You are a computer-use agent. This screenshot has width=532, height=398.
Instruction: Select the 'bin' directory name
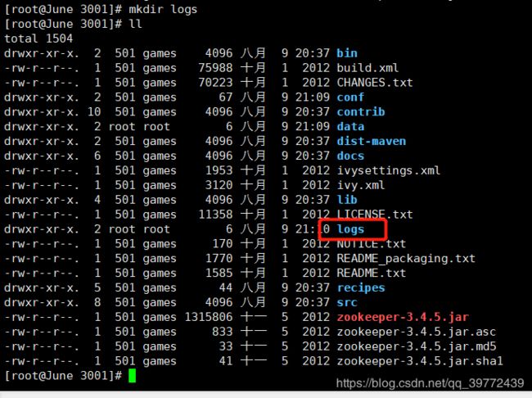pos(347,53)
